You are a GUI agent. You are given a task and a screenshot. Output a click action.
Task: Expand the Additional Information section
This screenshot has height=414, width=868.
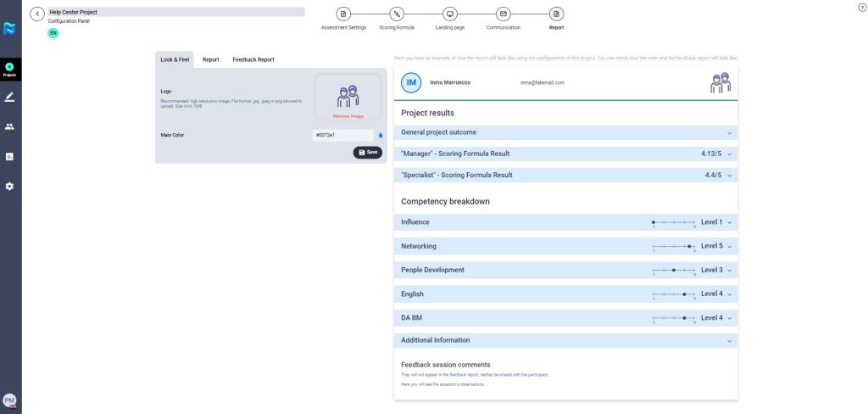729,341
